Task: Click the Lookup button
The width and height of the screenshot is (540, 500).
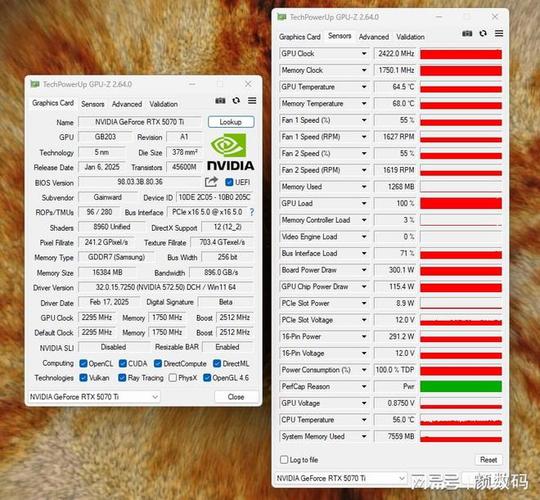Action: (x=231, y=122)
